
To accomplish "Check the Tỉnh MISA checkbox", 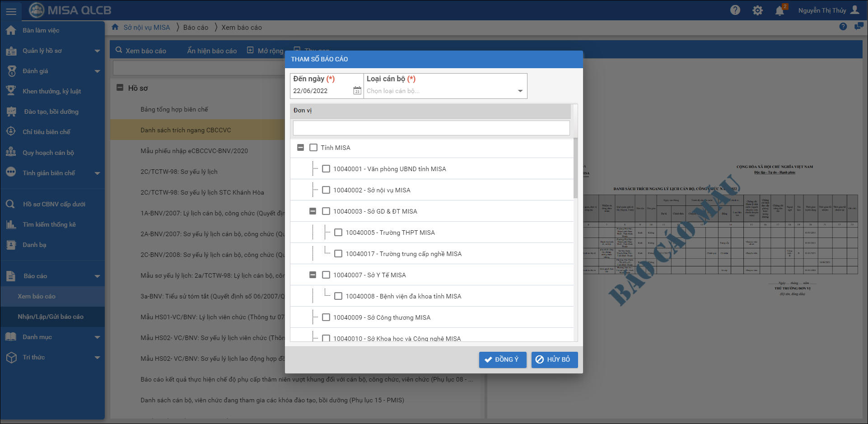I will pyautogui.click(x=313, y=148).
